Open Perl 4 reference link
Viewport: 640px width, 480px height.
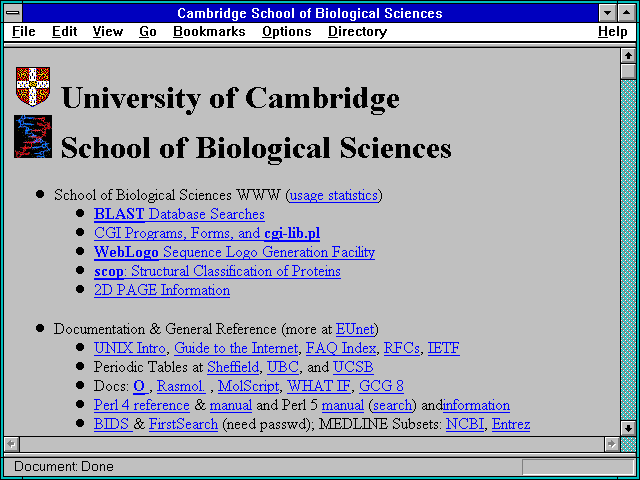click(x=142, y=405)
